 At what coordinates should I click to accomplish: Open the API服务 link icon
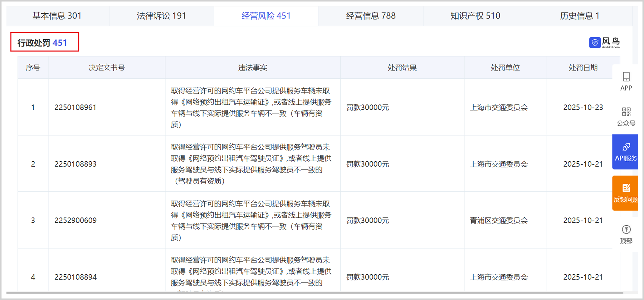(x=626, y=147)
